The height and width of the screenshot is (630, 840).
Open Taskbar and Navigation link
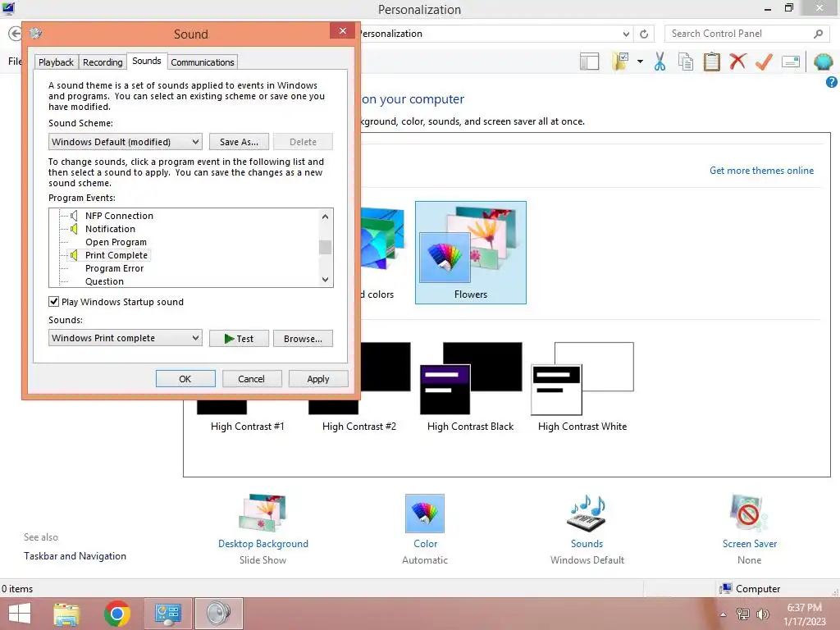tap(75, 556)
